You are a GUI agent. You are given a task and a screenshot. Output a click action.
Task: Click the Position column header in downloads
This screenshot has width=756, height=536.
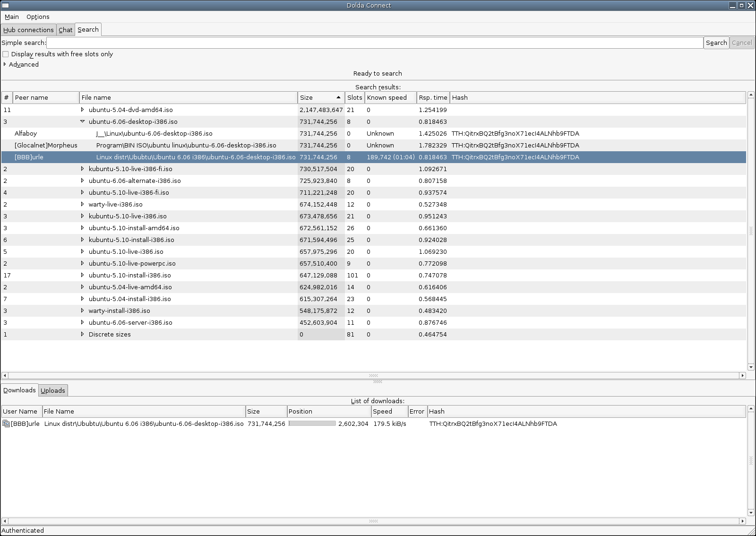pos(329,411)
